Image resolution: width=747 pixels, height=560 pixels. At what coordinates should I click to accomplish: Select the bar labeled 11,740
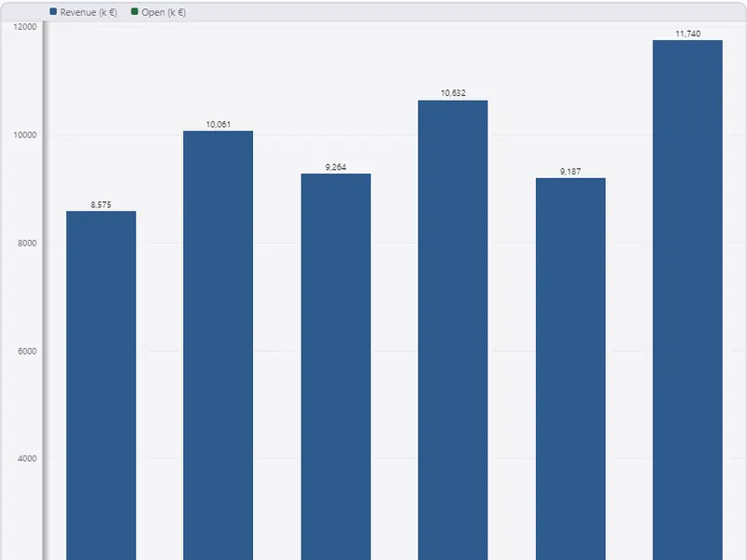[x=687, y=300]
